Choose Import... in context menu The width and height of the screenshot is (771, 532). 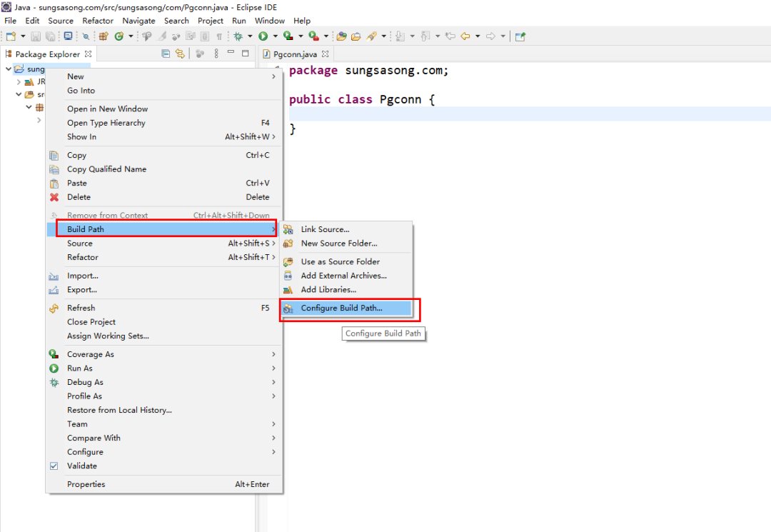164,276
